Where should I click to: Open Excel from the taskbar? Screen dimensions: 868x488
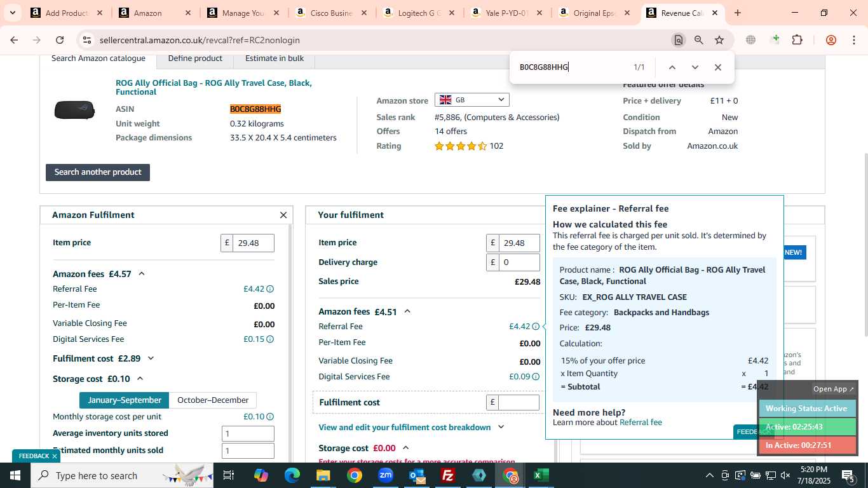541,475
